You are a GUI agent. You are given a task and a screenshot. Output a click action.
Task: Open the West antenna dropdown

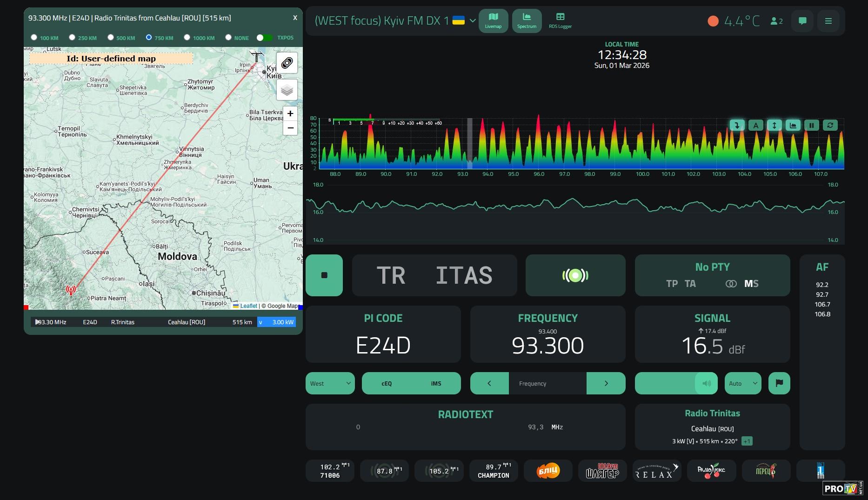click(330, 383)
